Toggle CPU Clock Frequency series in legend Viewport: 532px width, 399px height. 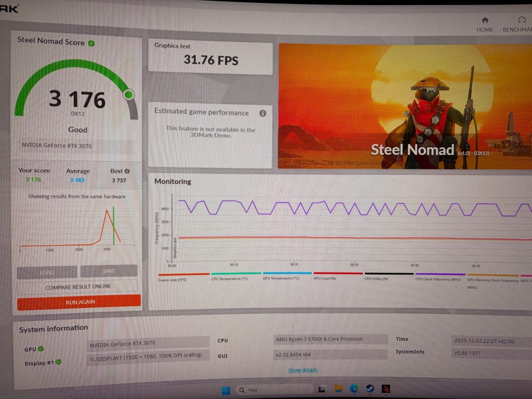440,277
